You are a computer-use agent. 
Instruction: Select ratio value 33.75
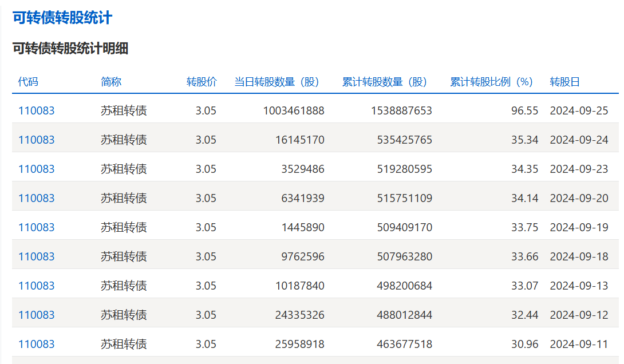point(525,227)
